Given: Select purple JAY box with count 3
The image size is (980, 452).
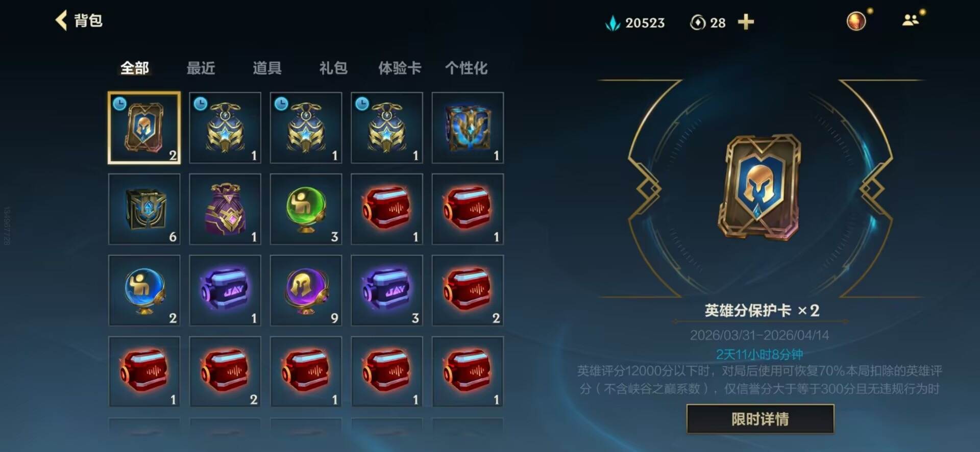Looking at the screenshot, I should click(x=387, y=290).
